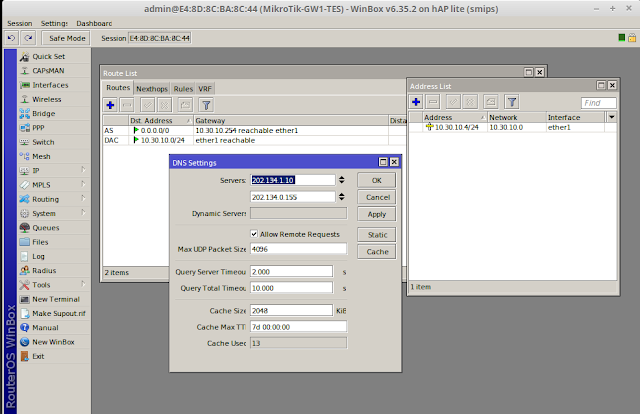The width and height of the screenshot is (640, 414).
Task: Click the first Servers field 202.134.1.10
Action: tap(293, 180)
